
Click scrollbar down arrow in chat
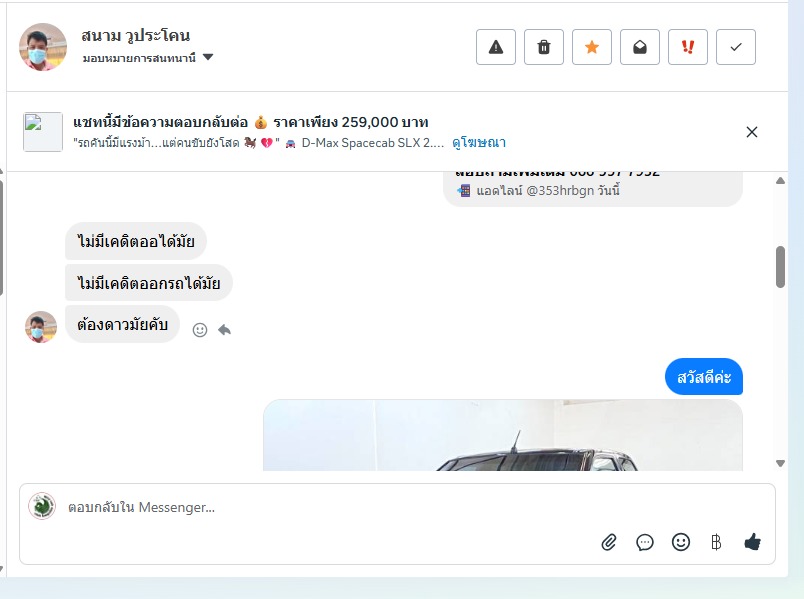(x=780, y=463)
